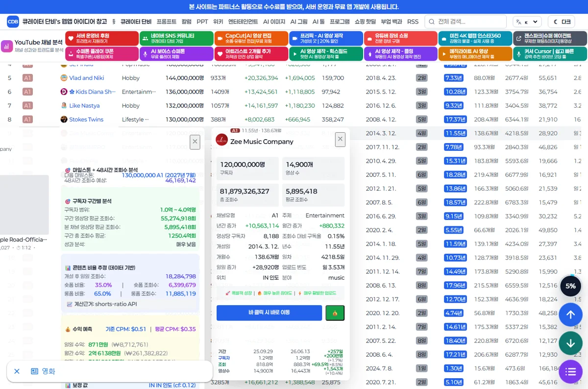Image resolution: width=588 pixels, height=389 pixels.
Task: Click the 미친 4K 웹캠 인스타360 banner
Action: 475,39
